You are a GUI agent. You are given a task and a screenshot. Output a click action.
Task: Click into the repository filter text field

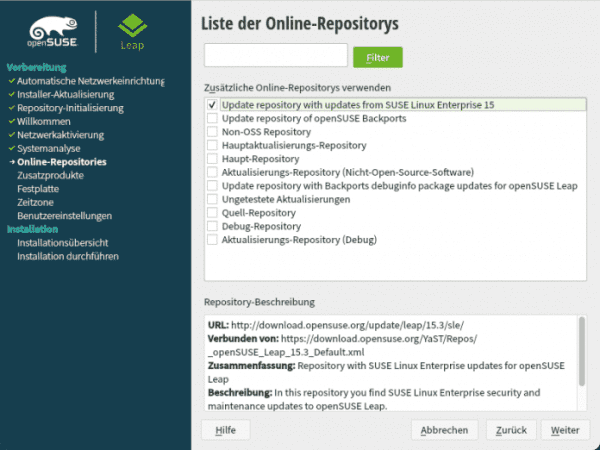click(x=275, y=56)
